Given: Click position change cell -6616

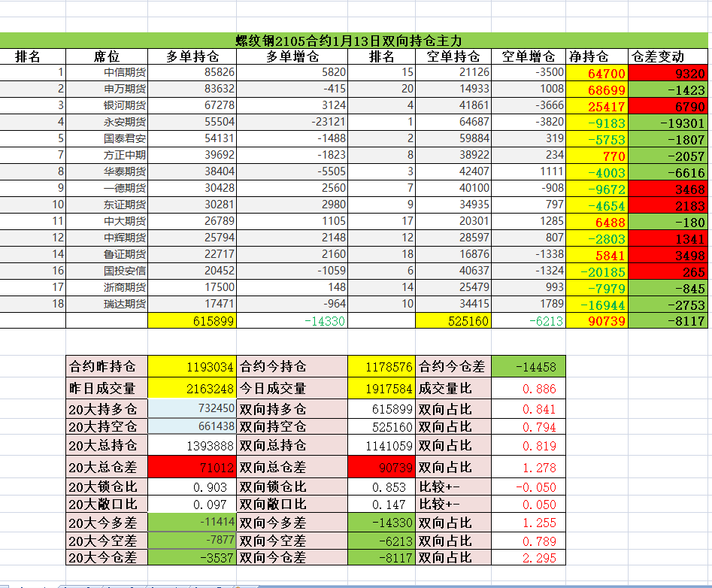Looking at the screenshot, I should pyautogui.click(x=668, y=172).
